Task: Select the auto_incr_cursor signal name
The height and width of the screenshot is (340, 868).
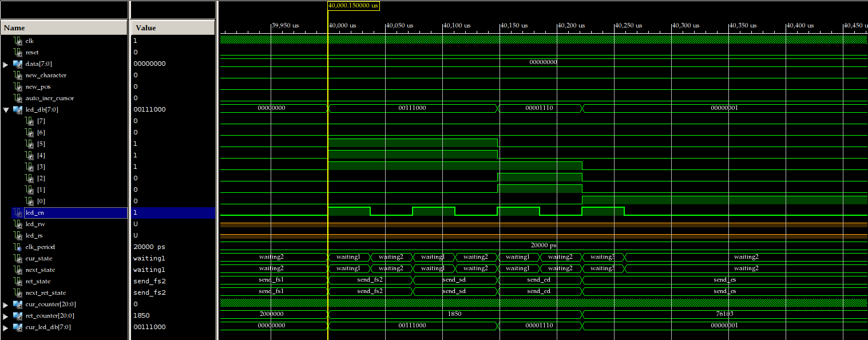Action: (x=50, y=98)
